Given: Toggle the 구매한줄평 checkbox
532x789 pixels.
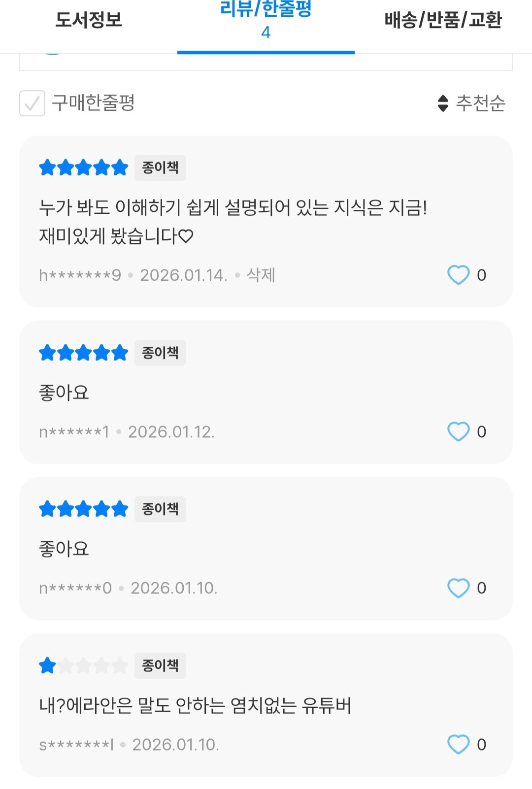Looking at the screenshot, I should [32, 103].
